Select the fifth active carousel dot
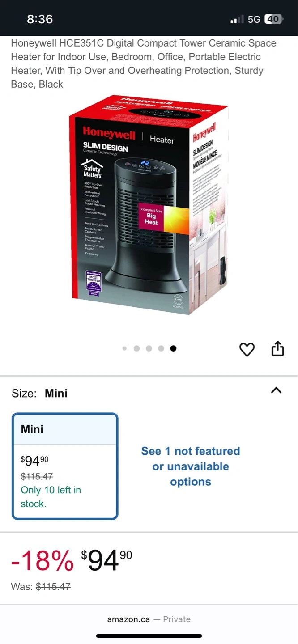 click(173, 348)
